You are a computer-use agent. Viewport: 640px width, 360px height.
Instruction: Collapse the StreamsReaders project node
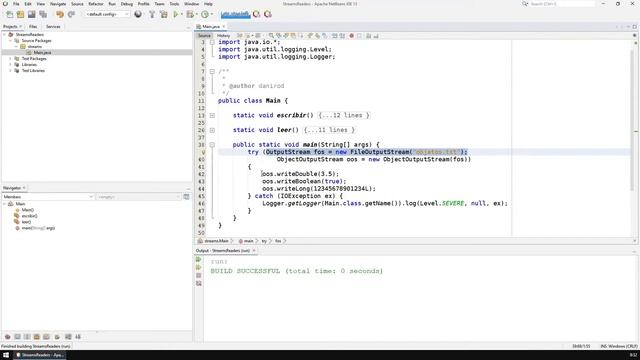(x=4, y=35)
